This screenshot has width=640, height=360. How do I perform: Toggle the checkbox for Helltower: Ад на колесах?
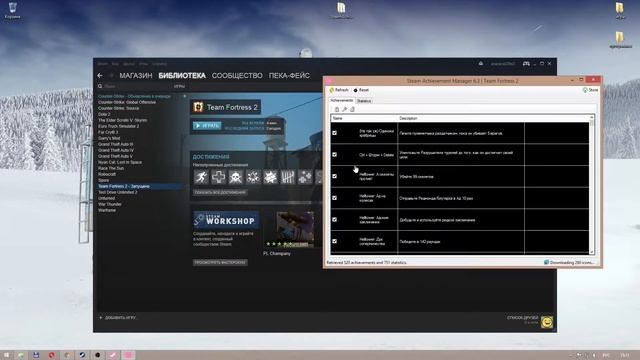335,198
